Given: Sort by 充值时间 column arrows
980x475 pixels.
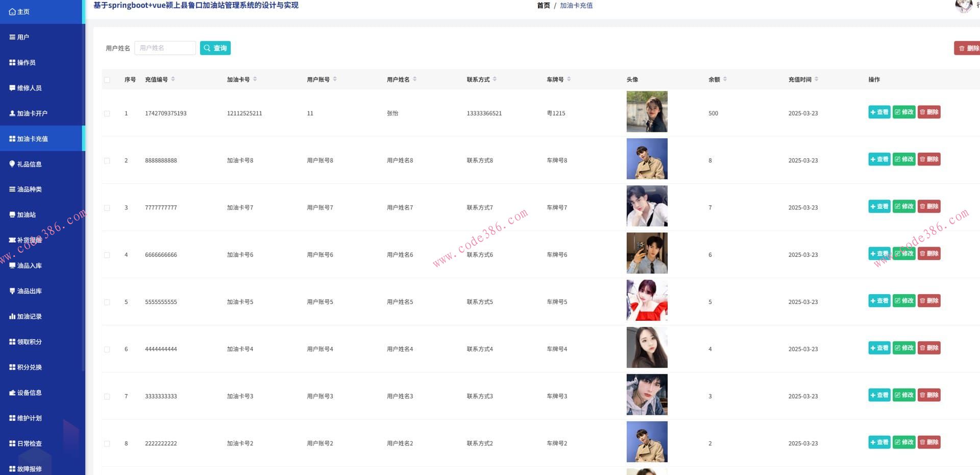Looking at the screenshot, I should [x=817, y=79].
